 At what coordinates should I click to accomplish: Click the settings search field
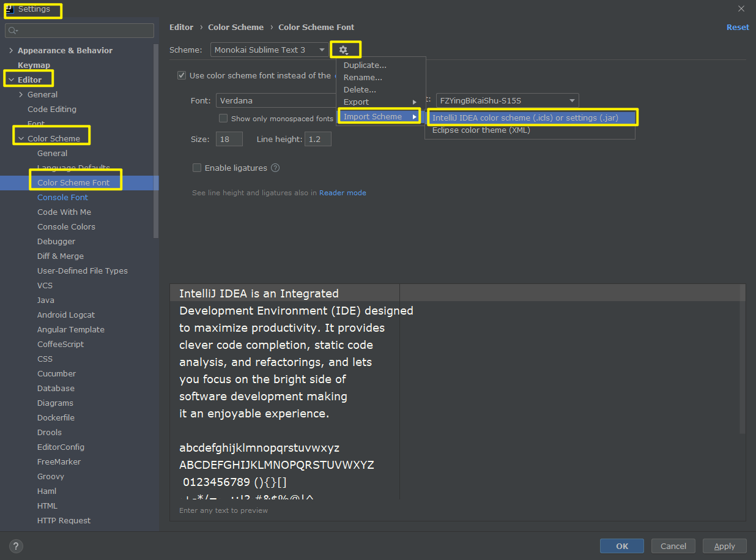coord(80,31)
